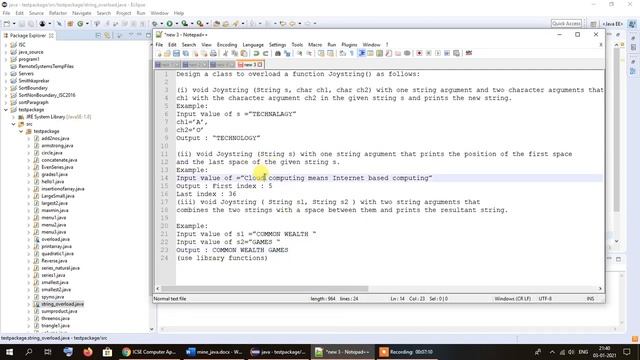This screenshot has height=360, width=640.
Task: Click Eclipse Run External Tools icon
Action: [x=200, y=24]
